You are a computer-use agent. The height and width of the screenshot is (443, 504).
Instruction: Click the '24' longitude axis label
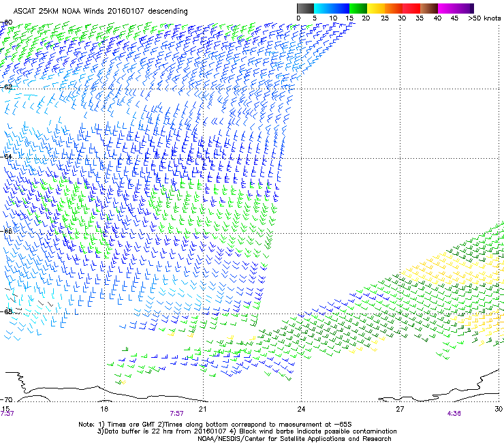tap(301, 409)
